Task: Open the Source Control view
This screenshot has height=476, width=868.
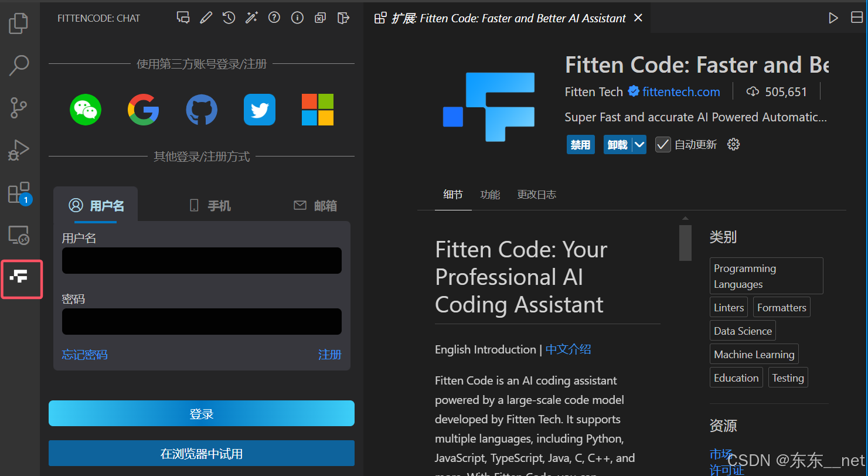Action: 19,108
